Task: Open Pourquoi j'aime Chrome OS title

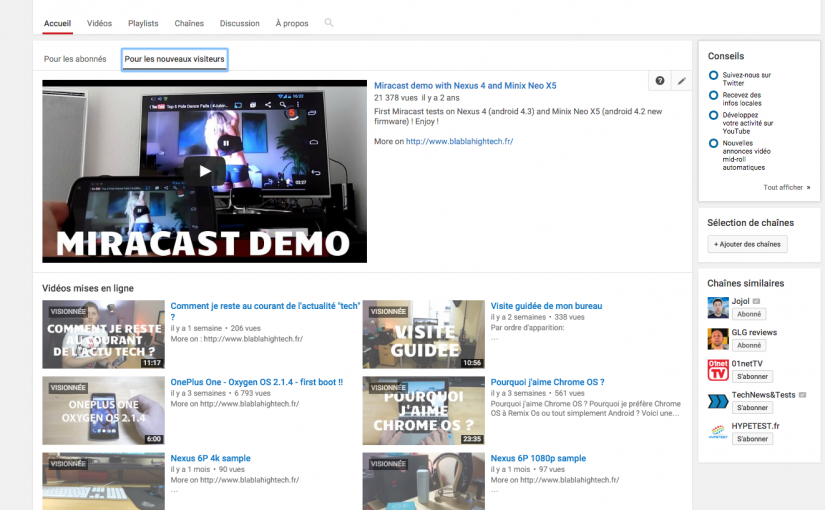Action: 548,382
